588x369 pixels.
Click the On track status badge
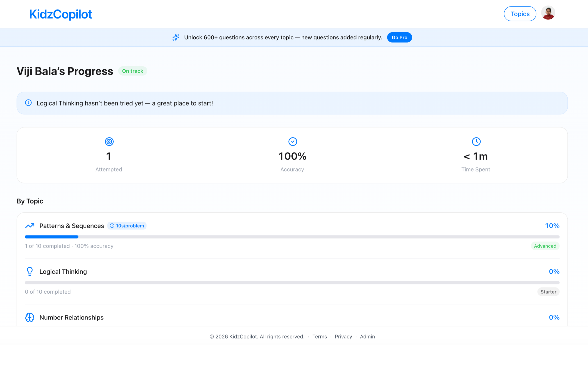point(133,71)
